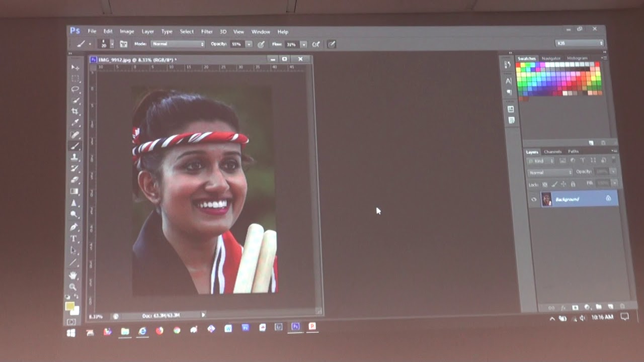Viewport: 644px width, 362px height.
Task: Select the Gradient tool
Action: (x=74, y=191)
